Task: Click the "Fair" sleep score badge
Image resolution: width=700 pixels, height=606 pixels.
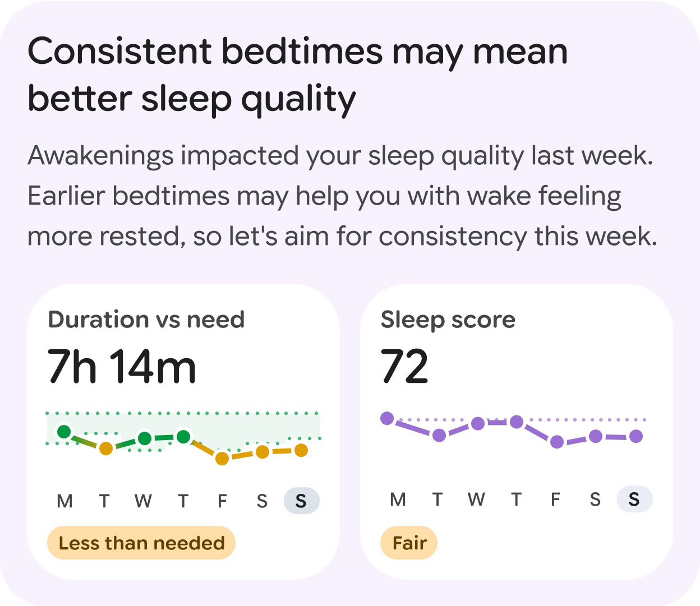Action: (x=409, y=543)
